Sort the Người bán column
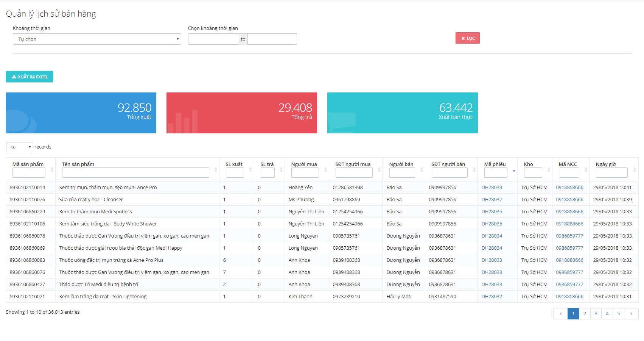The width and height of the screenshot is (644, 341). [422, 170]
